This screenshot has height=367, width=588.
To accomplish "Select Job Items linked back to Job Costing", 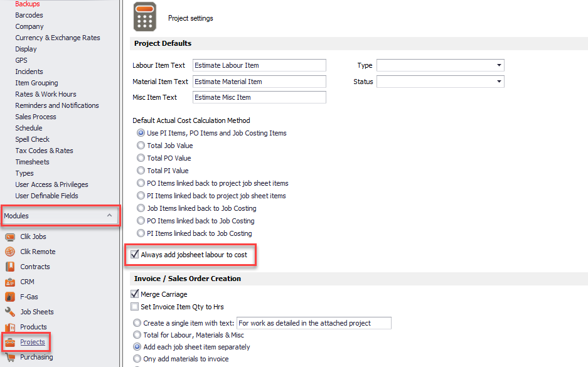I will [141, 208].
